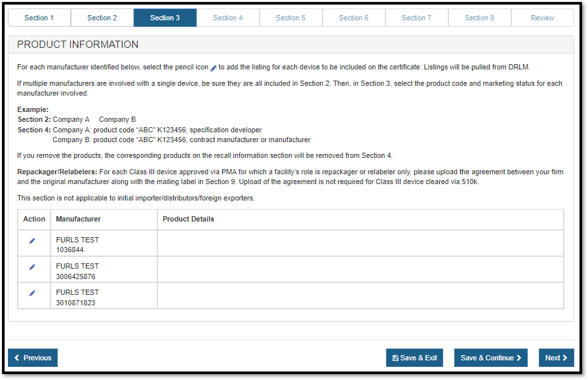Click pencil icon for FURLS TEST 3006425876
The width and height of the screenshot is (588, 380).
[x=32, y=267]
